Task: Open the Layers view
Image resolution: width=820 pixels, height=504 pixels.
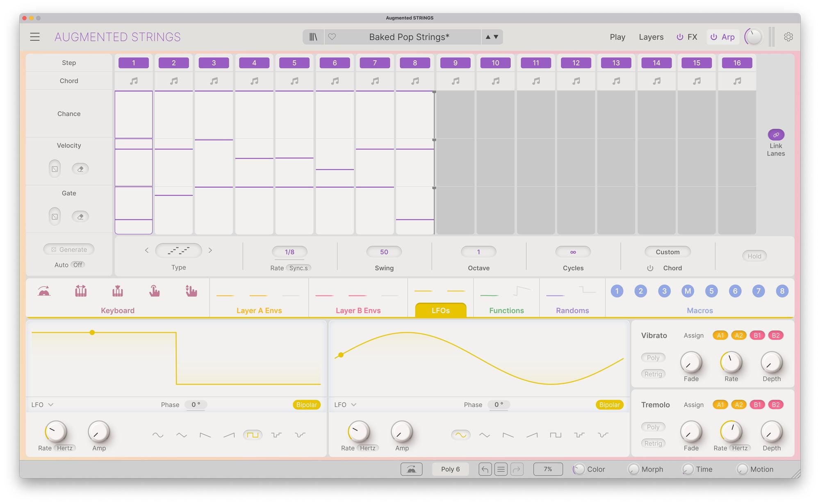Action: tap(651, 37)
